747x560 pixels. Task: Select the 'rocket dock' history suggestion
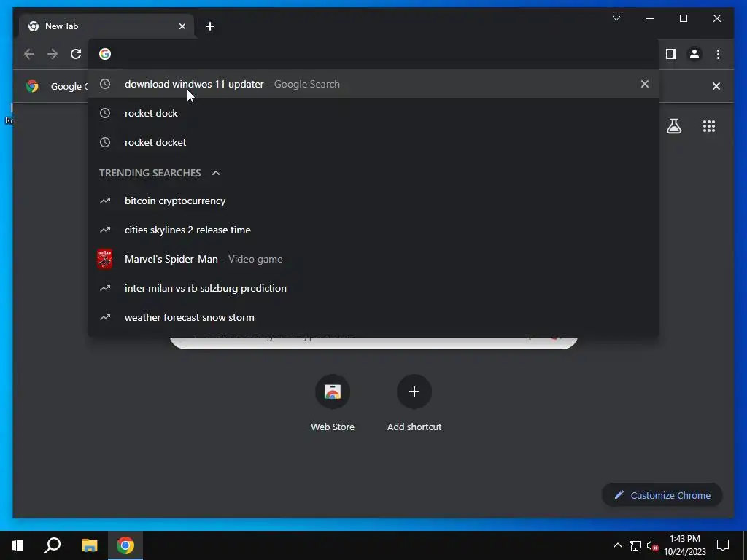point(373,113)
